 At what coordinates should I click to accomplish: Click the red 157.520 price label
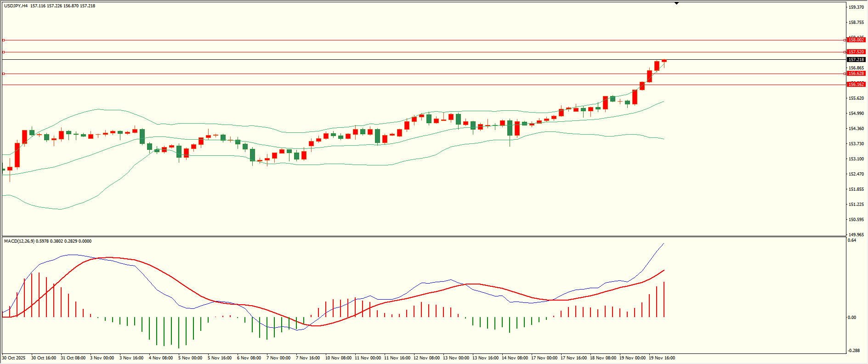click(856, 52)
